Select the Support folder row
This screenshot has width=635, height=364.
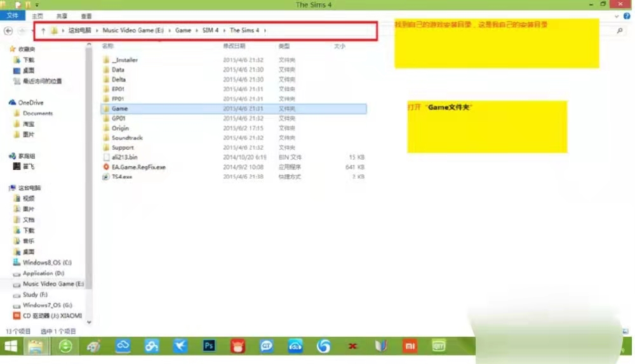233,148
